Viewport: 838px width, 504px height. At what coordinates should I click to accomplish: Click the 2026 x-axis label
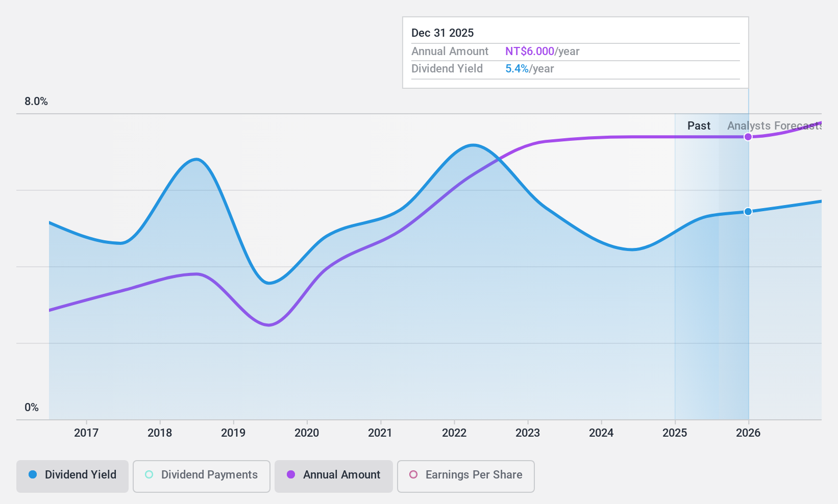[748, 433]
